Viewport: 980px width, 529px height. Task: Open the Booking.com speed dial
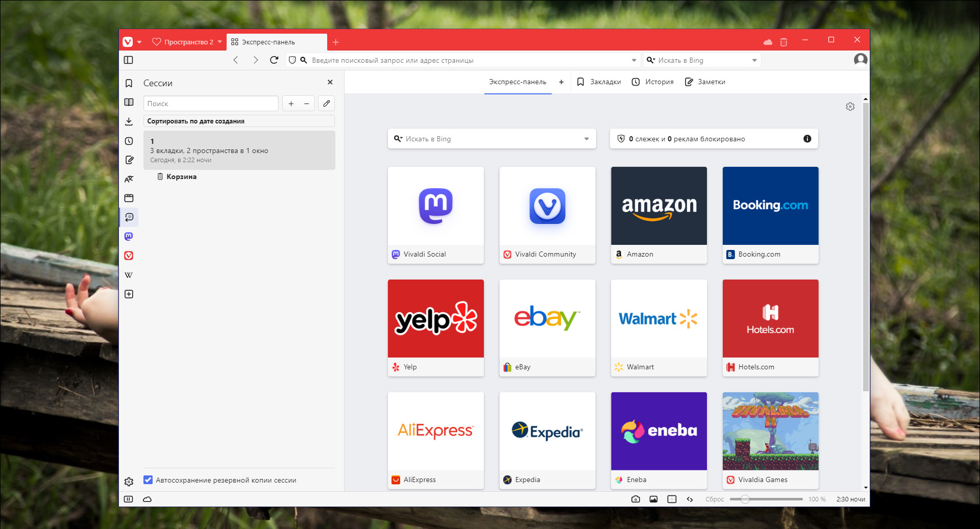[x=770, y=215]
